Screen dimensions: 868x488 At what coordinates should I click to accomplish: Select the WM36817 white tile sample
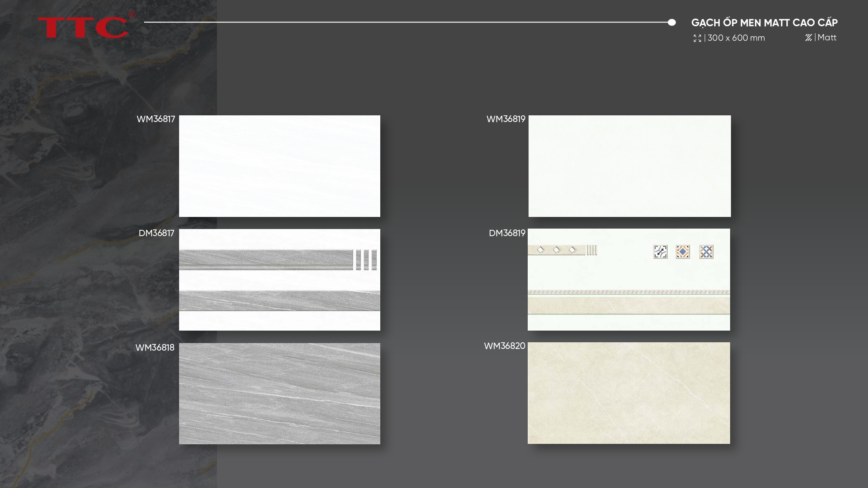279,166
